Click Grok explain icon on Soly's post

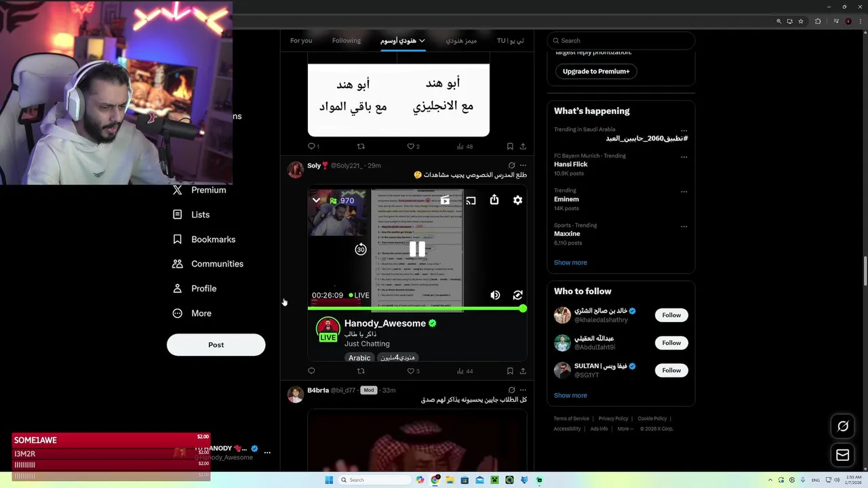point(511,165)
